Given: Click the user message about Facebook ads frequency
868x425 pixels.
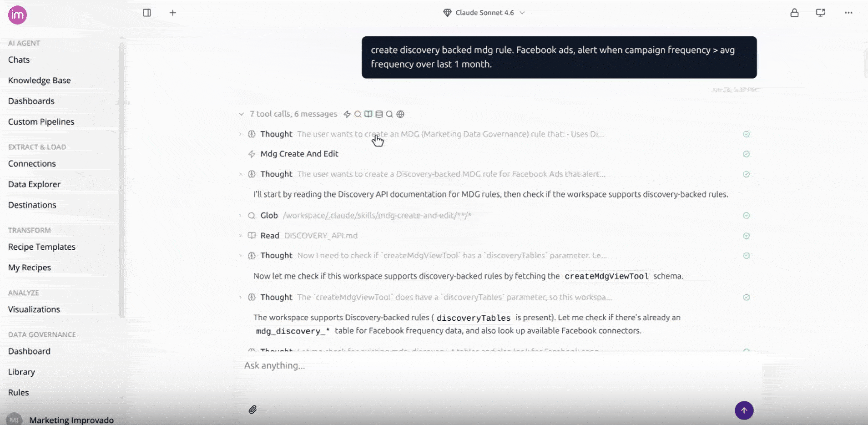Looking at the screenshot, I should click(559, 57).
